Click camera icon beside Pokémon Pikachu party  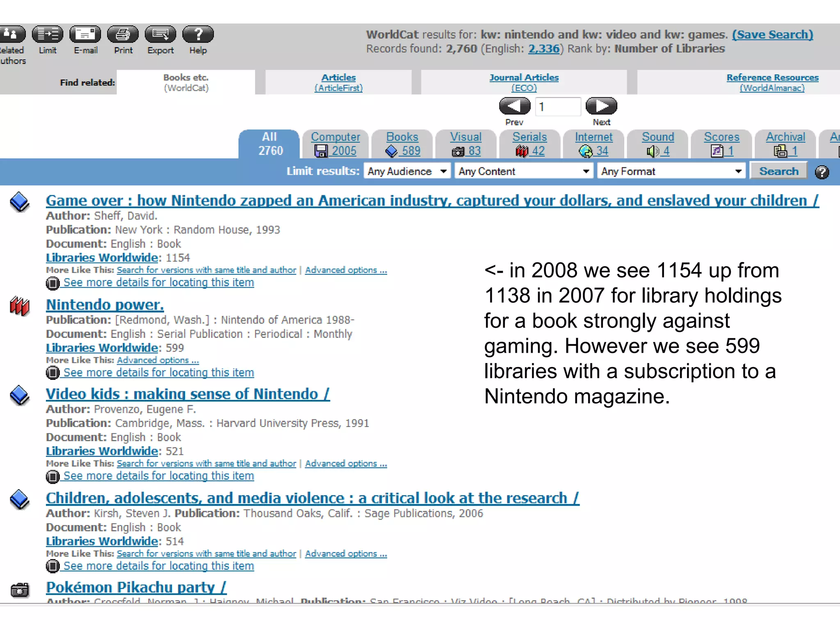pos(20,590)
